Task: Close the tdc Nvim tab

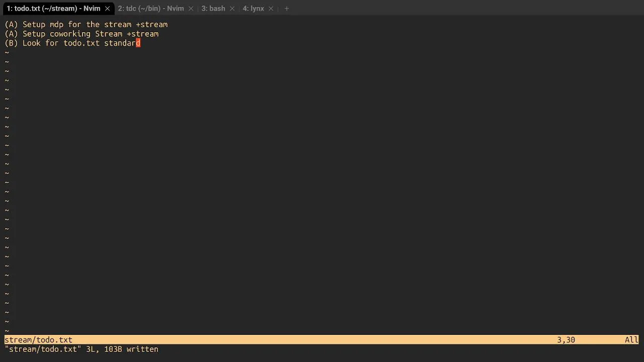Action: click(x=191, y=9)
